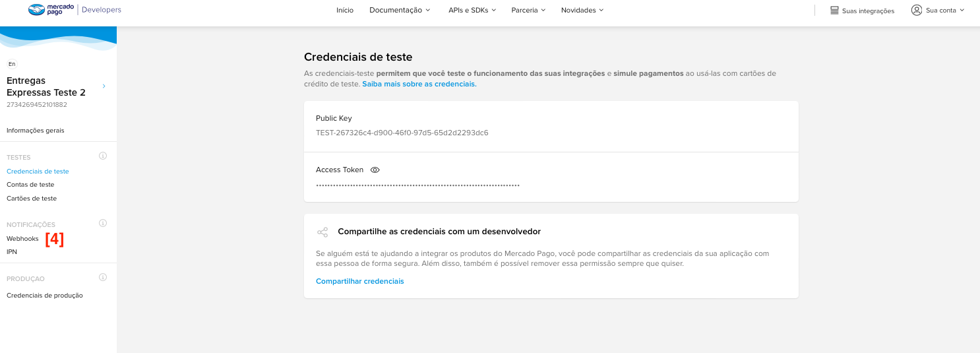Click the Mercado Pago logo
This screenshot has height=353, width=980.
pos(51,10)
